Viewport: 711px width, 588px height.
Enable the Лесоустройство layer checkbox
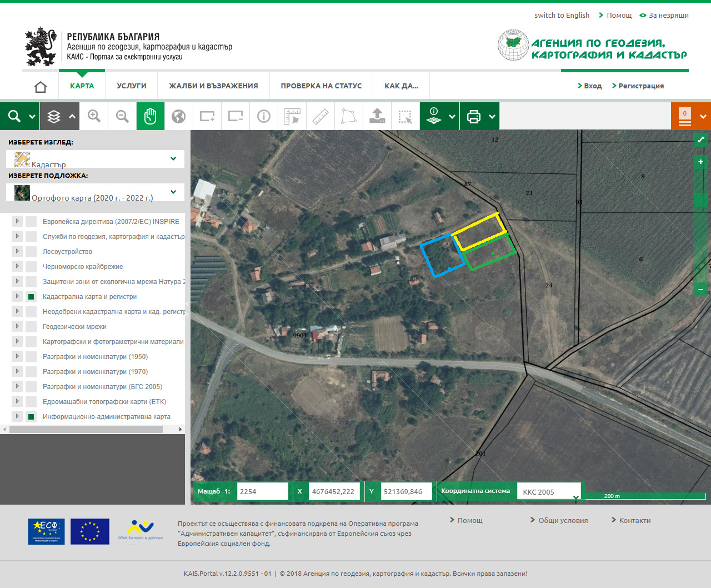[31, 252]
